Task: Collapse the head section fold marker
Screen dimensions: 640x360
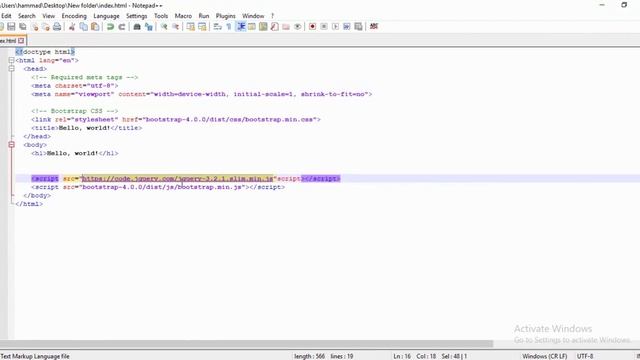Action: click(11, 69)
